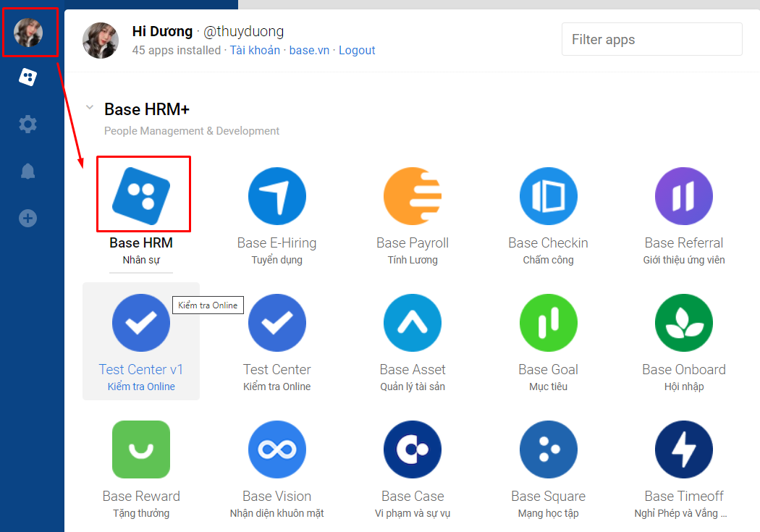Screen dimensions: 760x532
Task: Launch Base E-Hiring for recruitment
Action: coord(276,195)
